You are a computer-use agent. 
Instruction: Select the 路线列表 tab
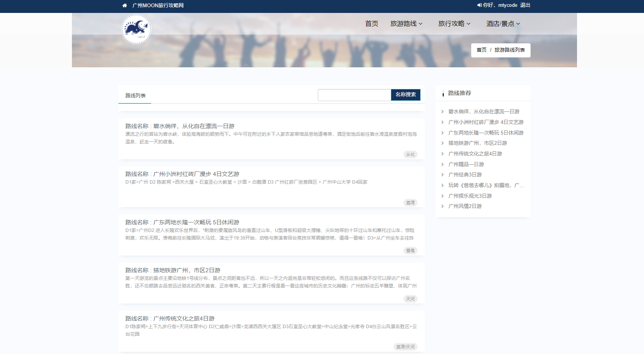[135, 95]
